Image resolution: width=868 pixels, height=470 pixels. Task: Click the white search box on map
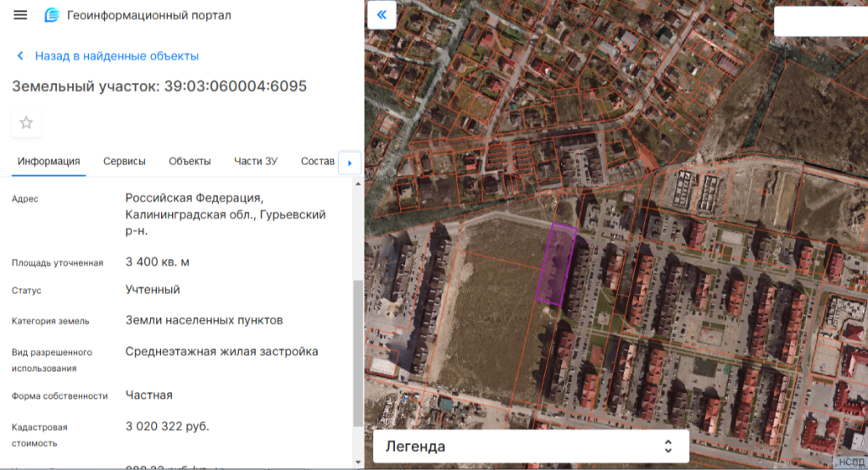click(821, 22)
